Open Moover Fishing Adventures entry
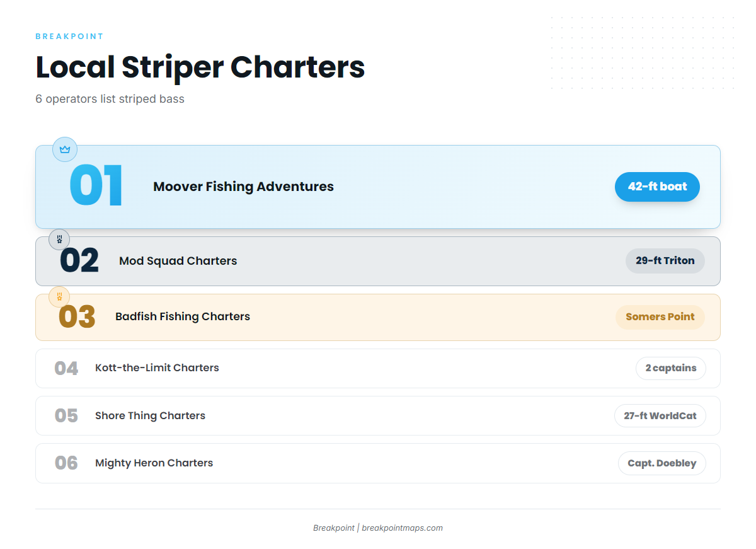The width and height of the screenshot is (756, 549). tap(243, 187)
